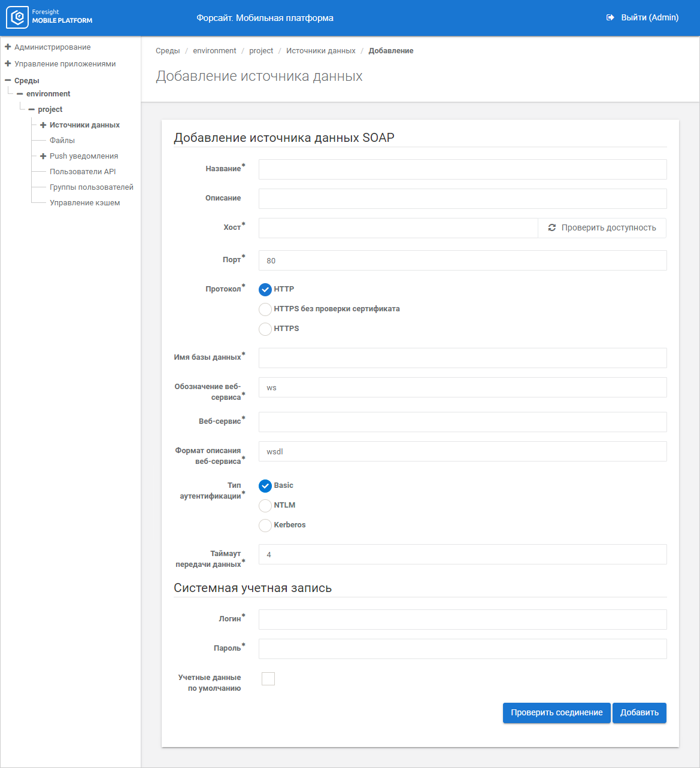700x768 pixels.
Task: Collapse the environment tree node
Action: [x=20, y=94]
